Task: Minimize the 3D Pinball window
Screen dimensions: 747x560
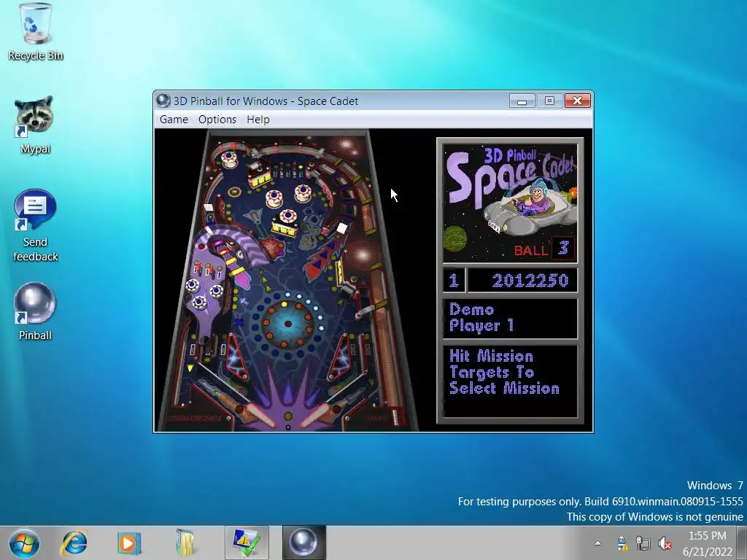Action: coord(522,101)
